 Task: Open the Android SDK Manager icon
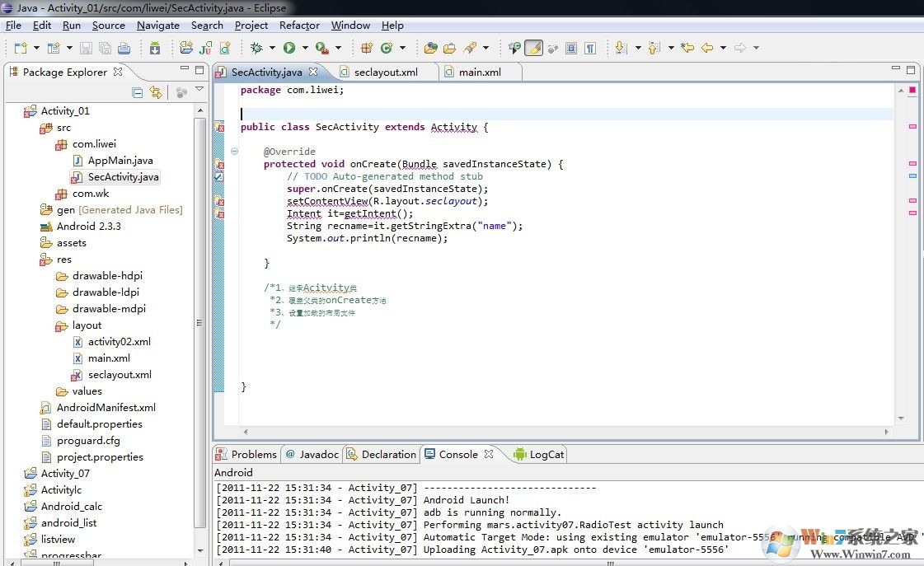pyautogui.click(x=154, y=49)
